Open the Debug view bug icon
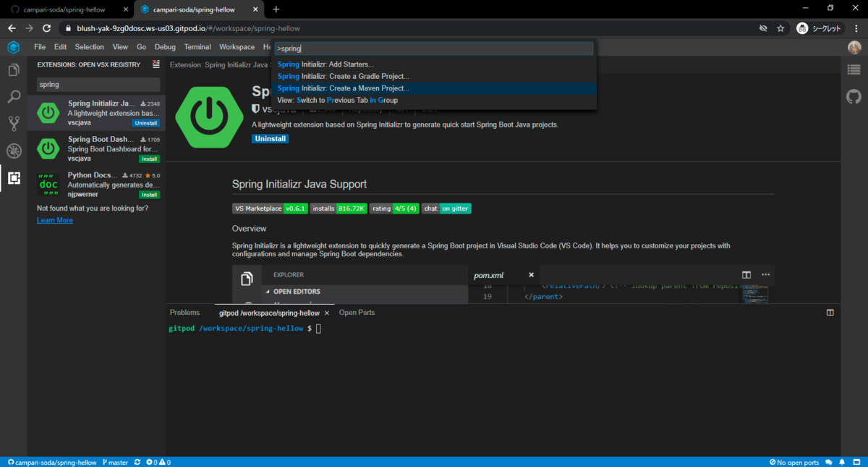The width and height of the screenshot is (868, 467). click(14, 151)
